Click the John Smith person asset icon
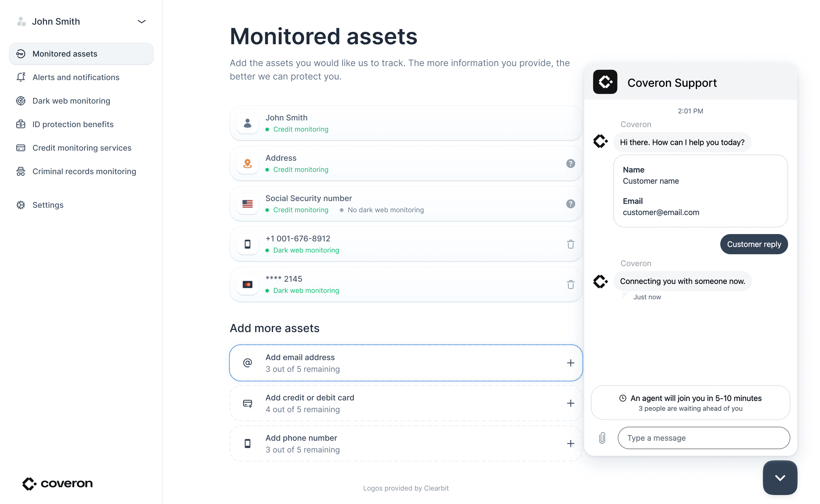Screen dimensions: 820x504 pyautogui.click(x=247, y=123)
